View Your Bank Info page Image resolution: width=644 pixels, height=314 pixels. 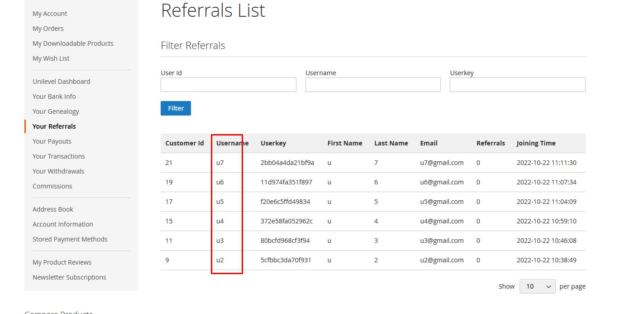[x=54, y=97]
